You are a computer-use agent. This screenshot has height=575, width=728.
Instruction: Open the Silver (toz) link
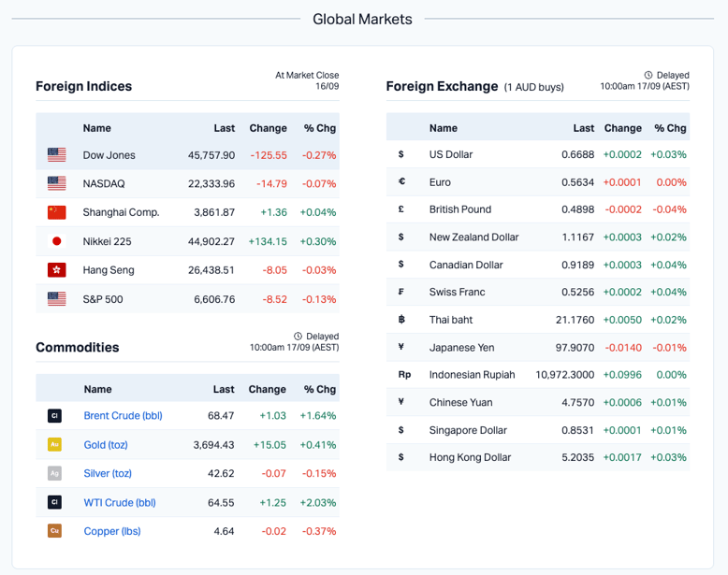[x=108, y=474]
